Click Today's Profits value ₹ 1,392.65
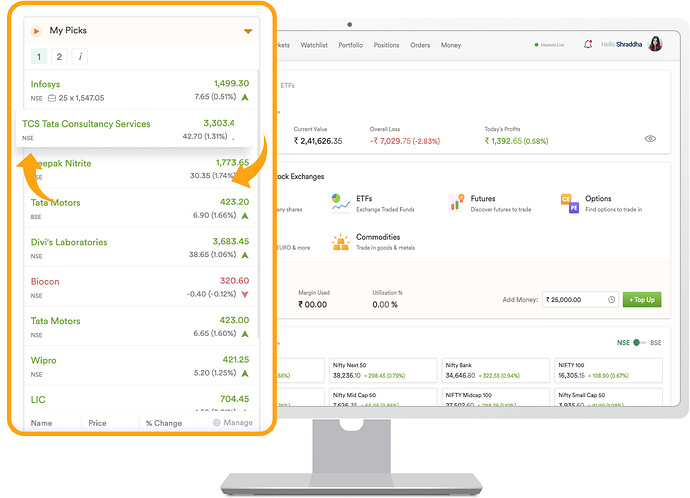This screenshot has width=690, height=498. [516, 141]
